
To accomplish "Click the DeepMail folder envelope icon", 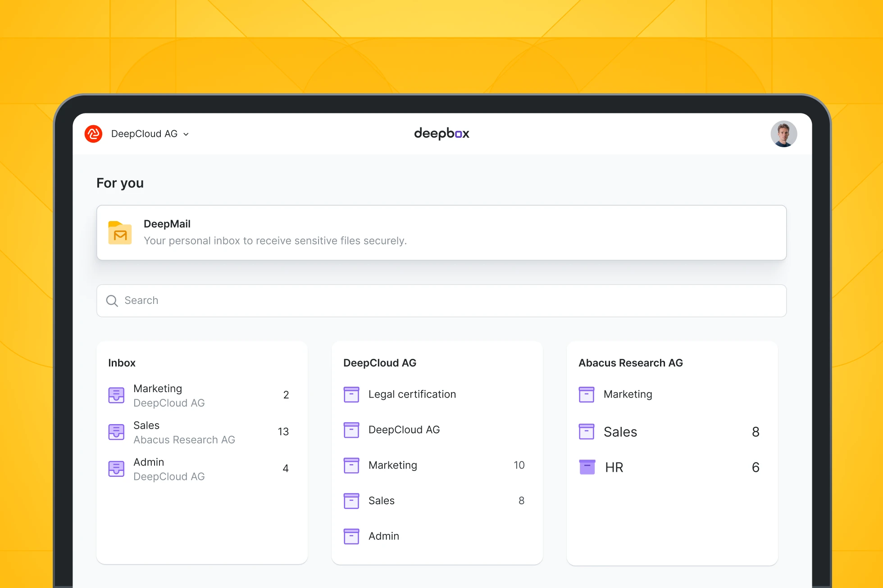I will (120, 233).
